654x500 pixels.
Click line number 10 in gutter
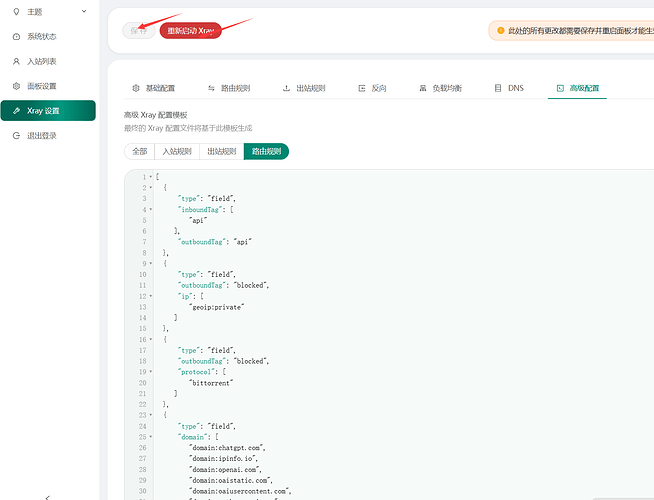[x=143, y=274]
